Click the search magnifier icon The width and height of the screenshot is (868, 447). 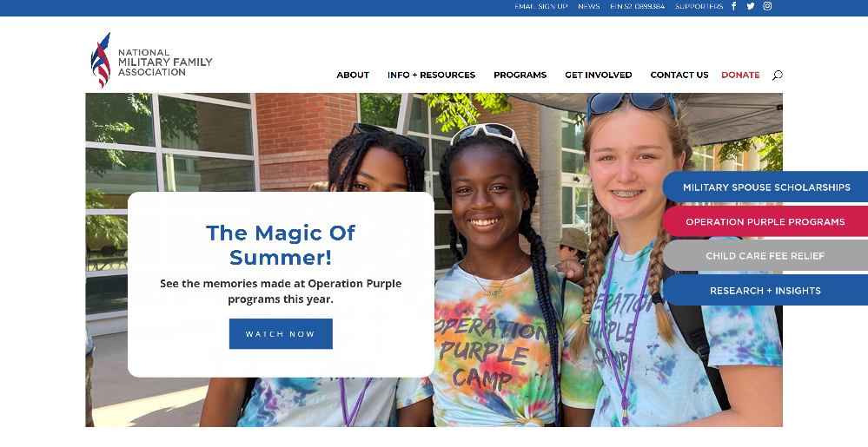(778, 76)
